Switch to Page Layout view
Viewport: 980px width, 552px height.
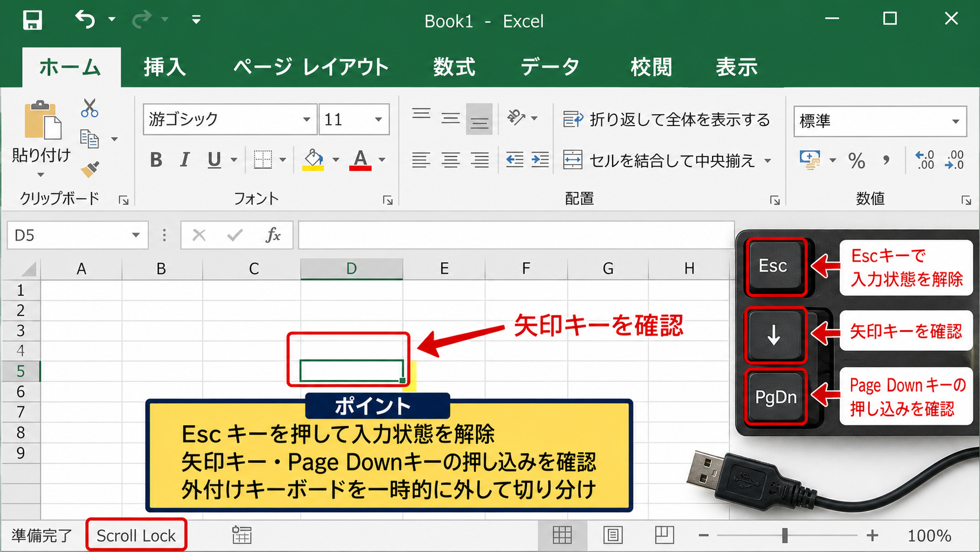[x=613, y=535]
